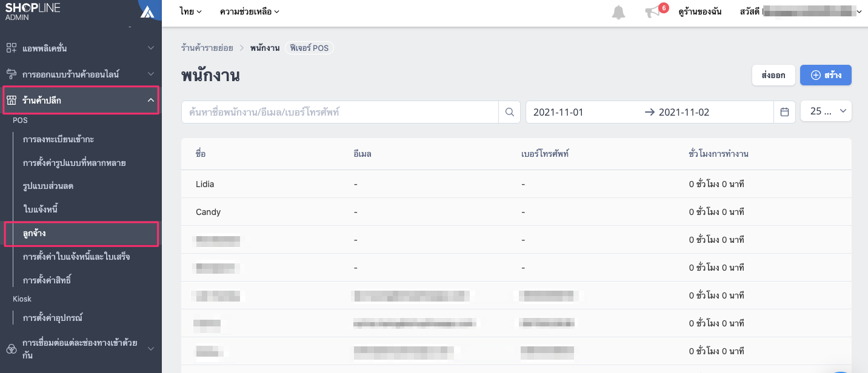Click the สร้าง create button
The image size is (868, 373).
tap(826, 75)
